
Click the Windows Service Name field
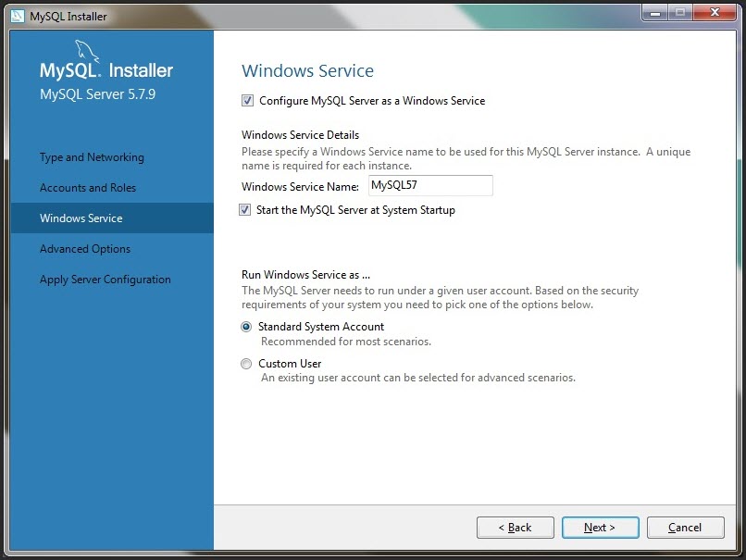[x=430, y=185]
